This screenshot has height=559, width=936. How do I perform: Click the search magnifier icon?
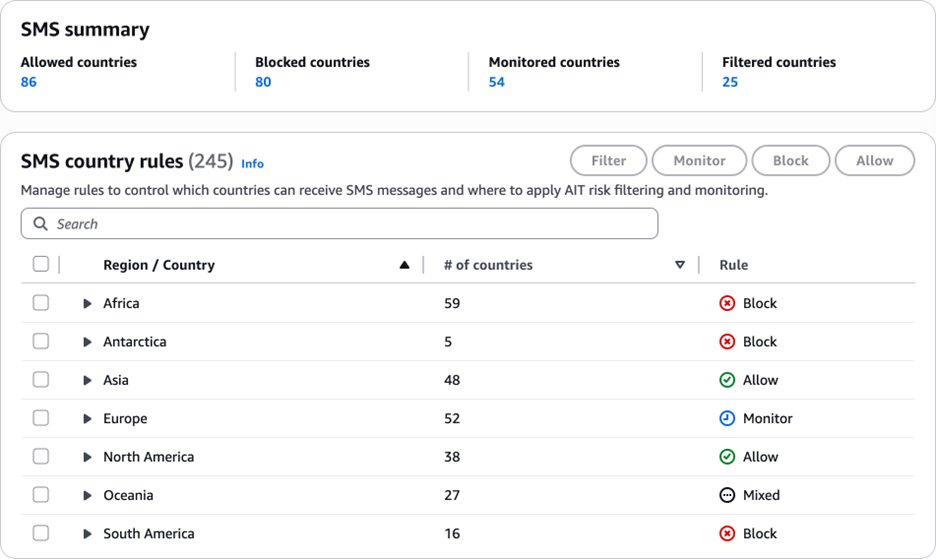[x=41, y=224]
